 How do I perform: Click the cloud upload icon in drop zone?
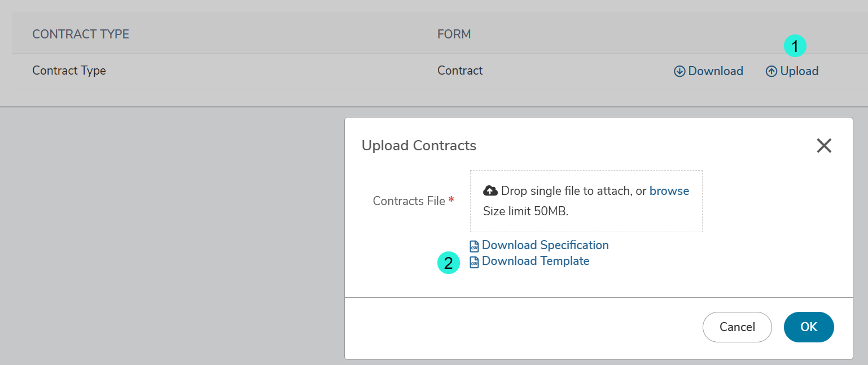pyautogui.click(x=490, y=191)
